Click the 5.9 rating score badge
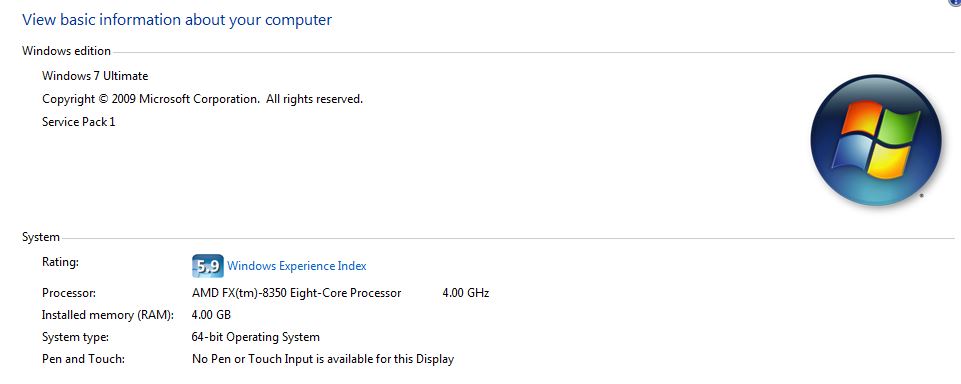This screenshot has height=384, width=961. pos(208,266)
